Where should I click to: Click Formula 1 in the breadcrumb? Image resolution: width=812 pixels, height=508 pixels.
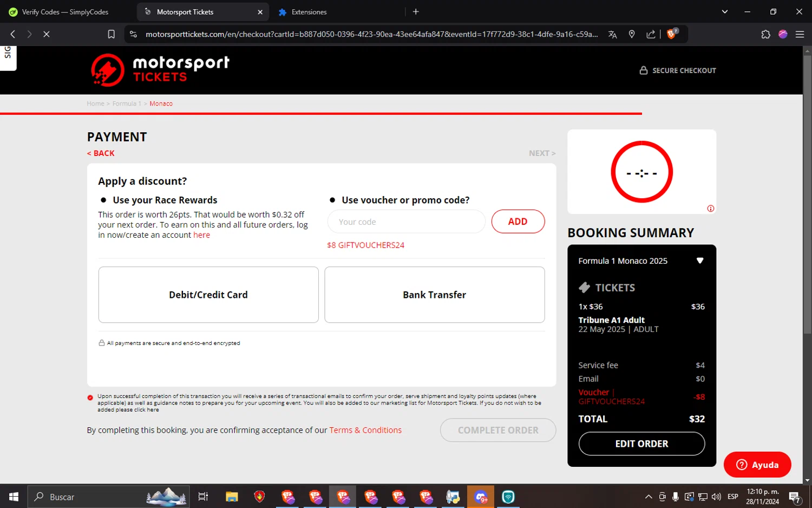[x=127, y=103]
